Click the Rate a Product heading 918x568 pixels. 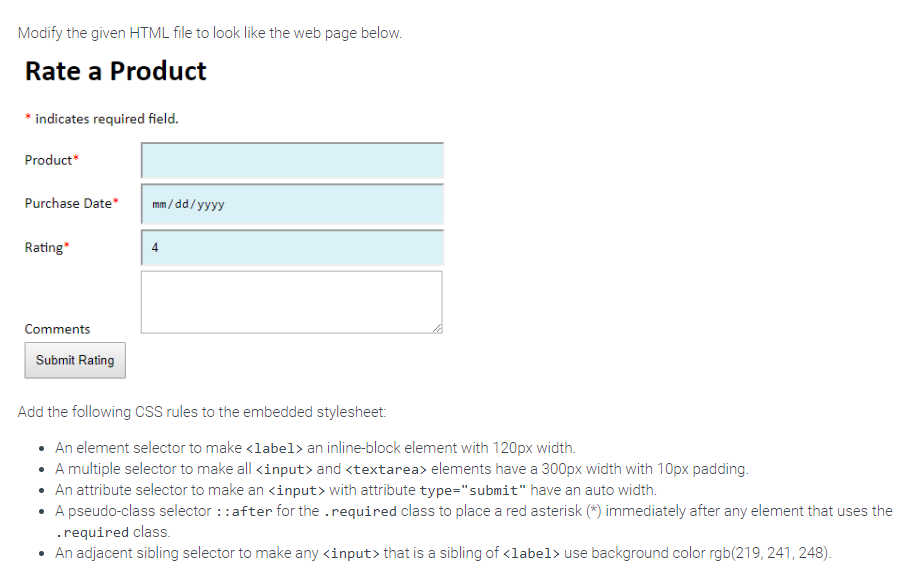(115, 71)
